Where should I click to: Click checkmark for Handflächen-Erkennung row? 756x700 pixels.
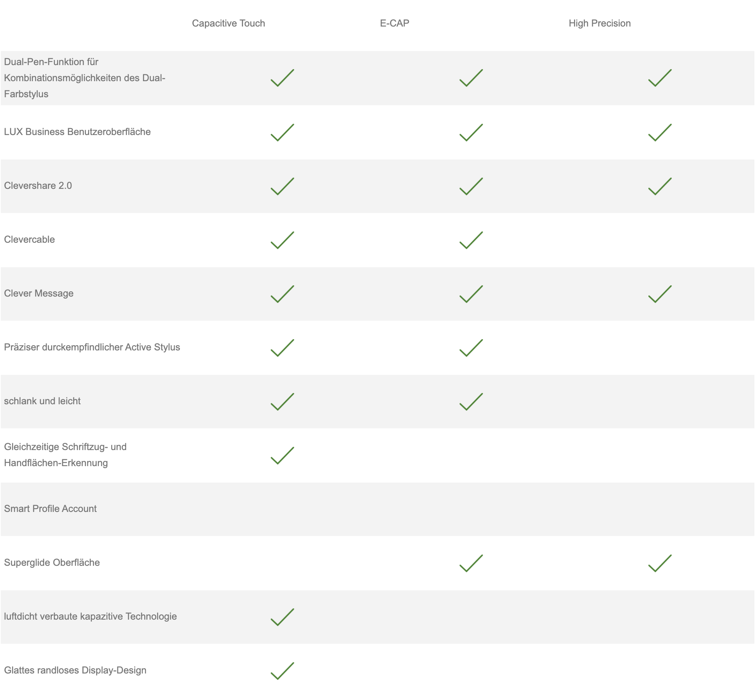tap(282, 456)
